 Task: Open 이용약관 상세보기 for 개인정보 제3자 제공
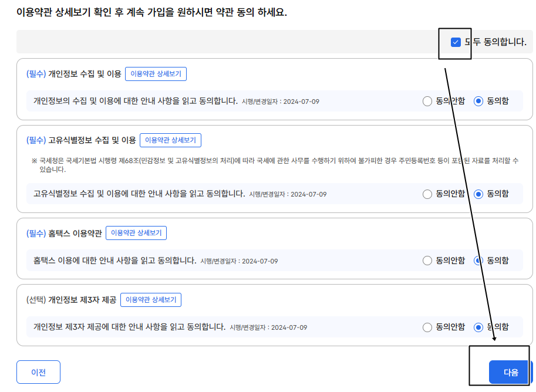151,299
